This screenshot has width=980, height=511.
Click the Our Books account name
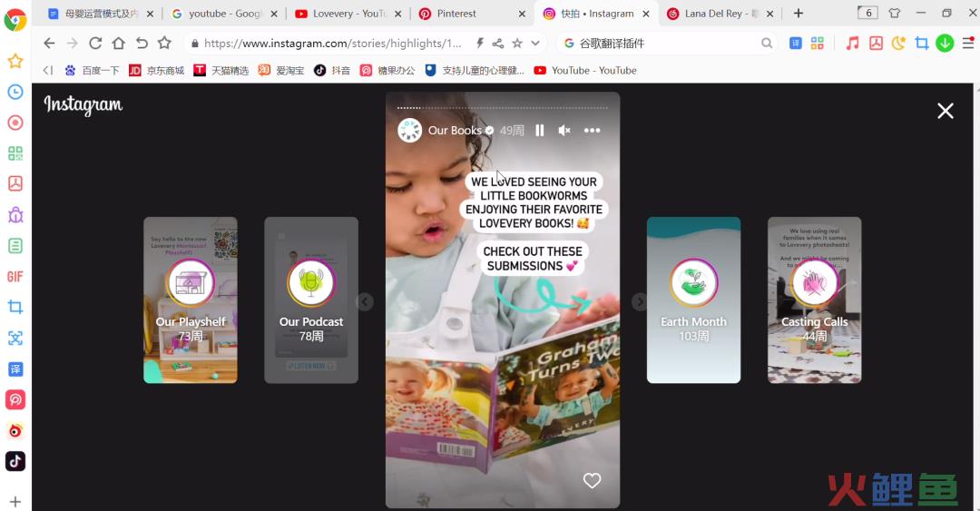(x=455, y=130)
